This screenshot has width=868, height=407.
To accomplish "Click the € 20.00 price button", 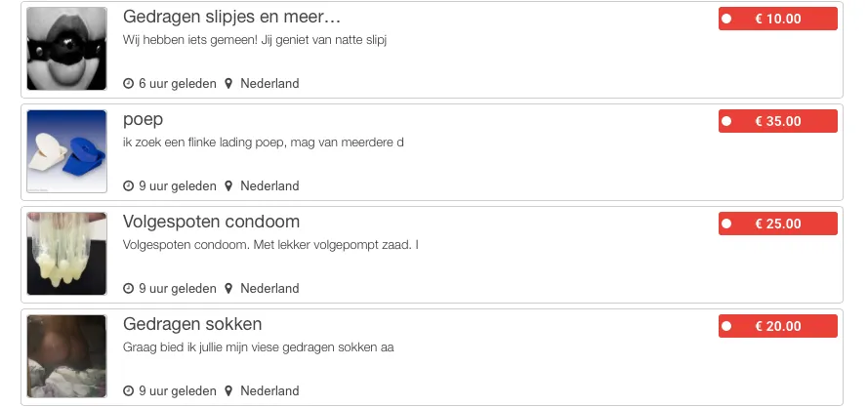I will click(x=778, y=326).
